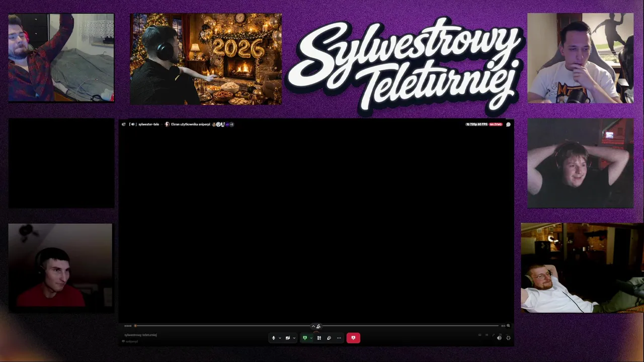
Task: Open the soundboard icon
Action: [x=329, y=338]
